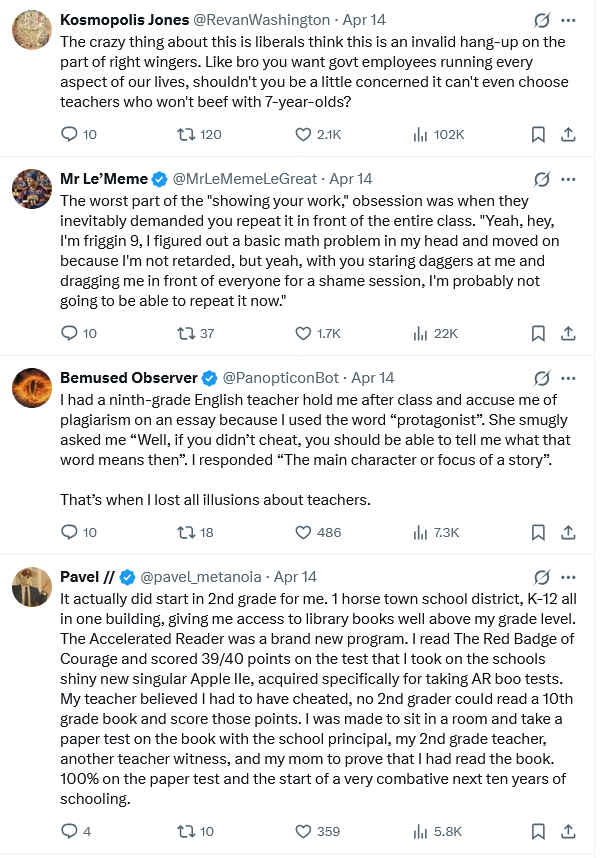The image size is (602, 858).
Task: Reply to Pavel's tweet
Action: 70,831
